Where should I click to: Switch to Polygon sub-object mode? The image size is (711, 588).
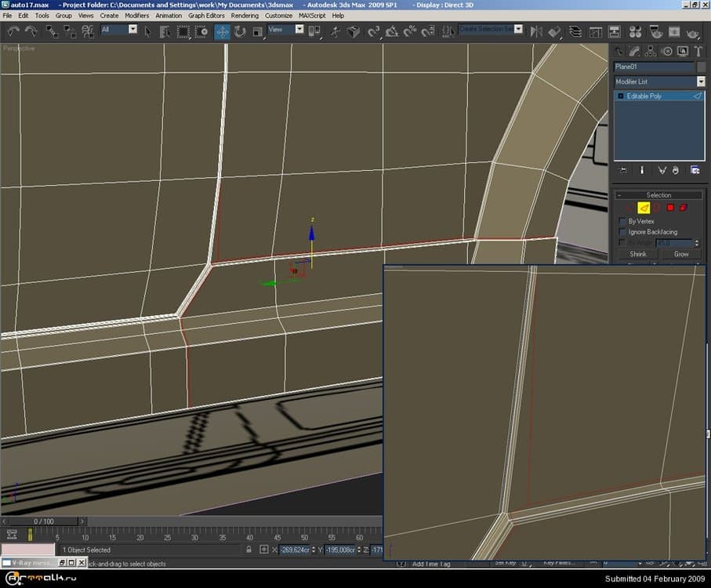point(671,207)
